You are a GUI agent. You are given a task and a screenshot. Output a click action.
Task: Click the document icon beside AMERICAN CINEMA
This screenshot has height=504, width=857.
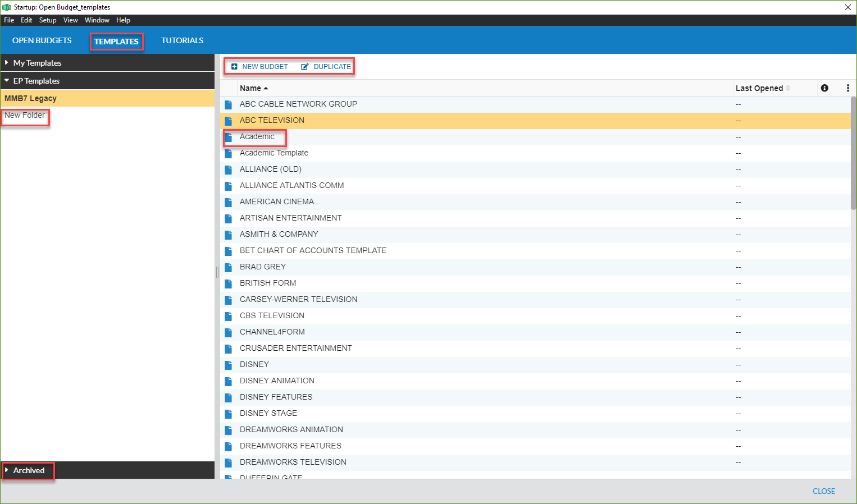click(229, 202)
